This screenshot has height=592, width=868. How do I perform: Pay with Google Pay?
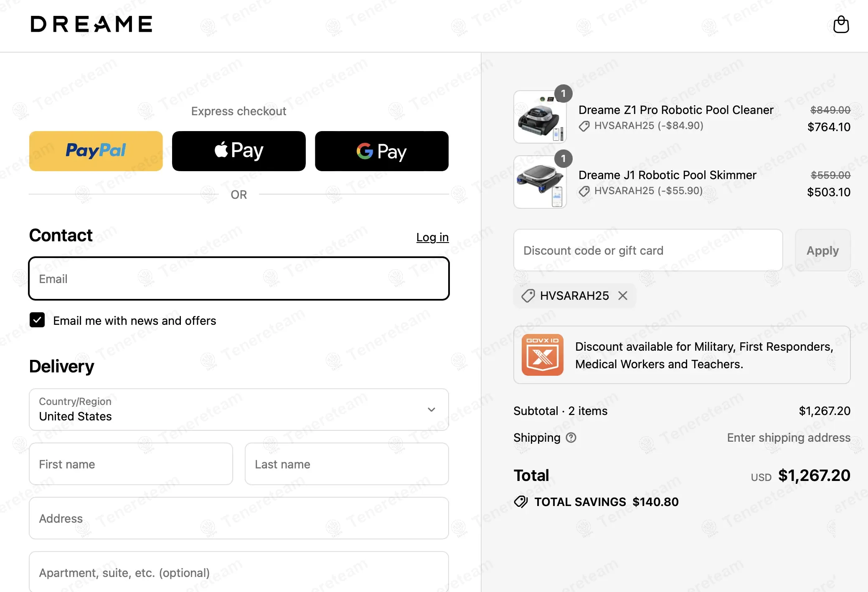[382, 151]
